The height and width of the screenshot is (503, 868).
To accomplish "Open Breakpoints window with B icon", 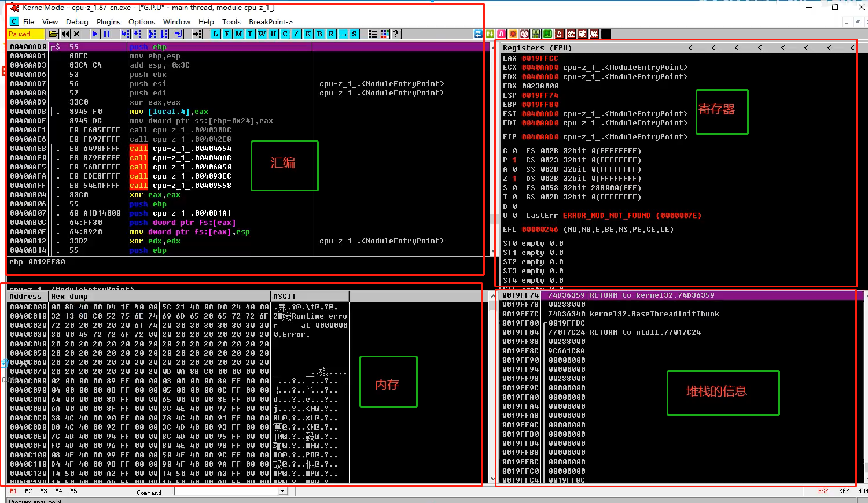I will tap(319, 34).
